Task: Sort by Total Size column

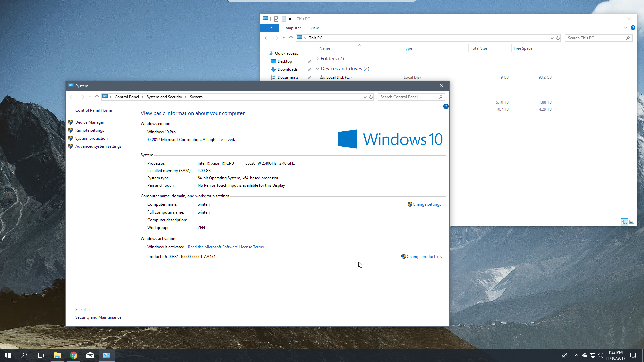Action: click(x=479, y=48)
